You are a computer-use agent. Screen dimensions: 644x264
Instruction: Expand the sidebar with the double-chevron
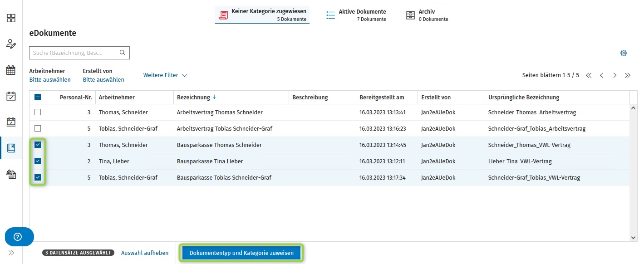(11, 253)
